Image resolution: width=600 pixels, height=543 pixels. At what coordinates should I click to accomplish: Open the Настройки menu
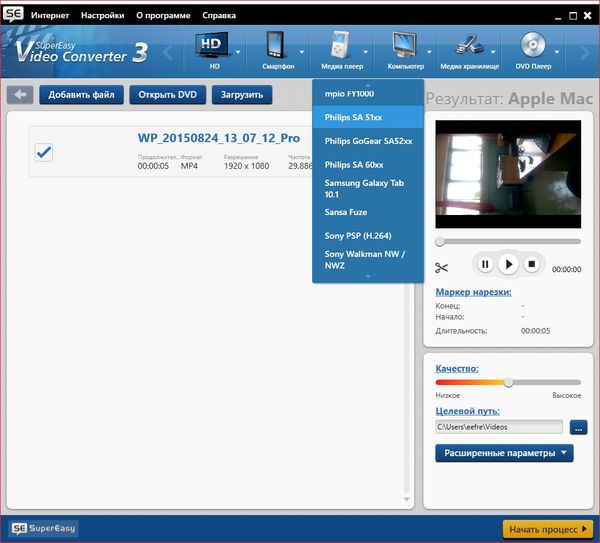click(x=103, y=17)
